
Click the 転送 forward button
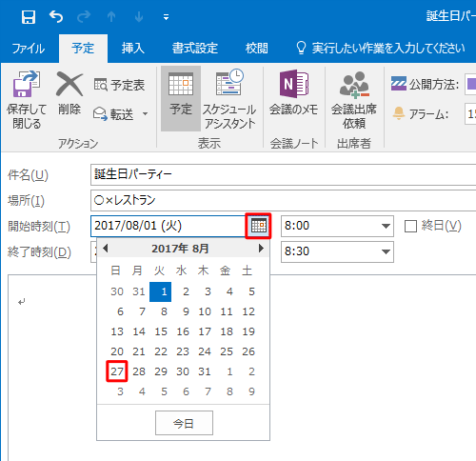[x=113, y=114]
